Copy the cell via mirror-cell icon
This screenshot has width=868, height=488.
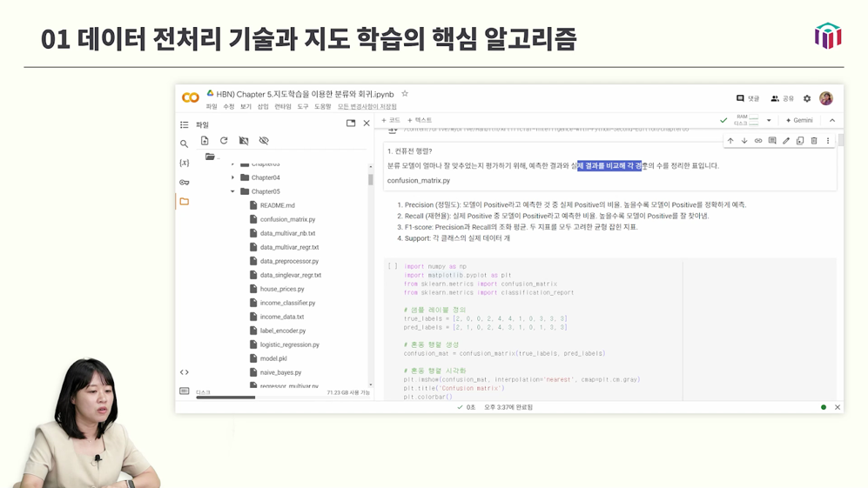tap(800, 141)
